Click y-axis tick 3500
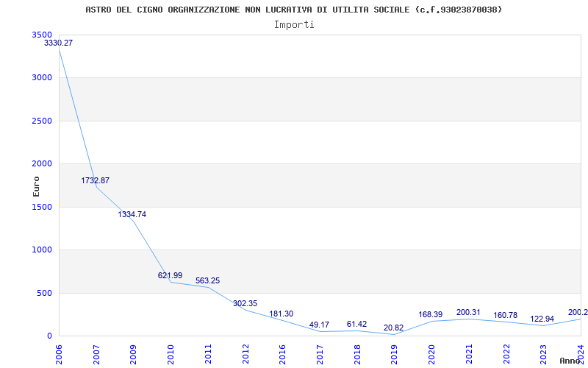Image resolution: width=588 pixels, height=368 pixels. [43, 35]
